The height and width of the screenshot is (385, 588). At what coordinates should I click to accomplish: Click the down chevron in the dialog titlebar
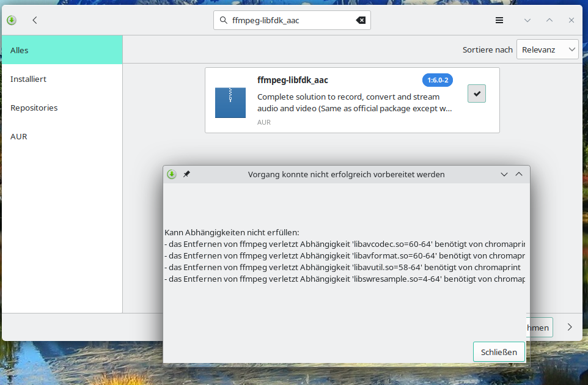[x=504, y=174]
